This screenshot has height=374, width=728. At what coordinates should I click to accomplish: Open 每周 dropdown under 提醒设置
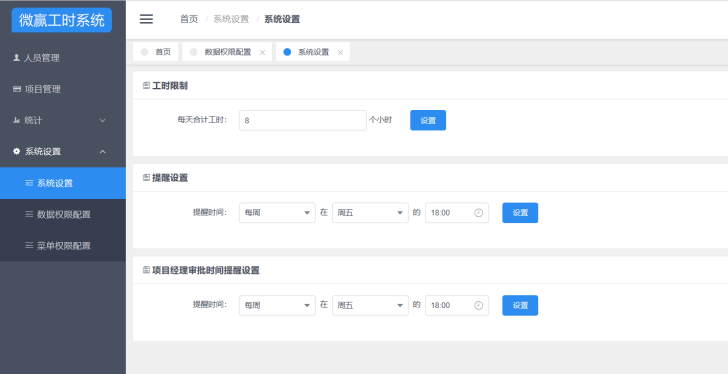point(277,213)
